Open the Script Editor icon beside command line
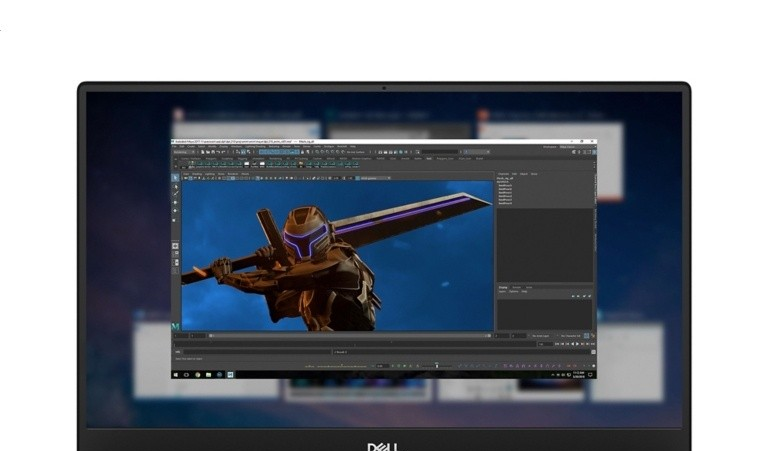This screenshot has width=772, height=451. coord(593,352)
